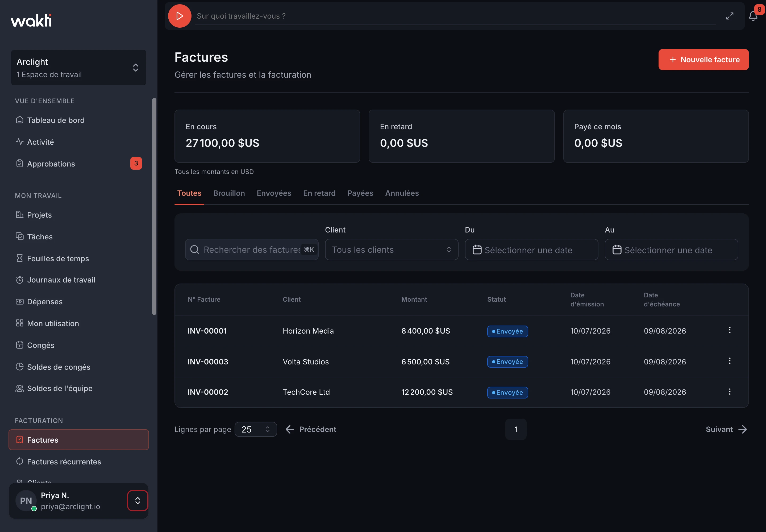Switch to the En retard tab

coord(319,193)
